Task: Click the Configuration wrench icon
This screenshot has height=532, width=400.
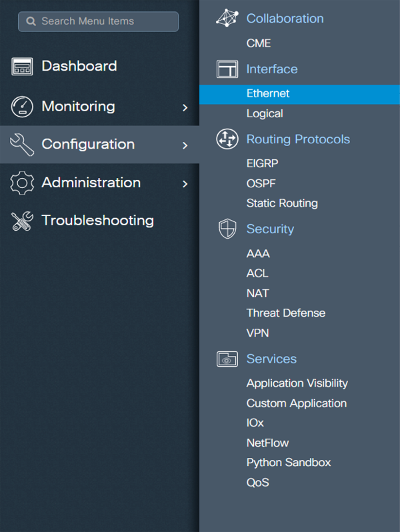Action: (x=22, y=145)
